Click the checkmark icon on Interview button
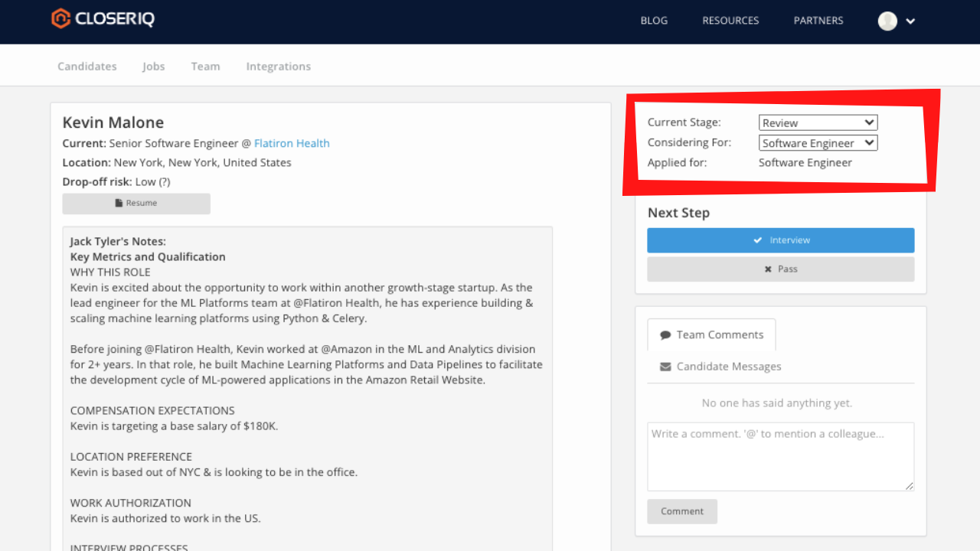The width and height of the screenshot is (980, 551). click(757, 240)
